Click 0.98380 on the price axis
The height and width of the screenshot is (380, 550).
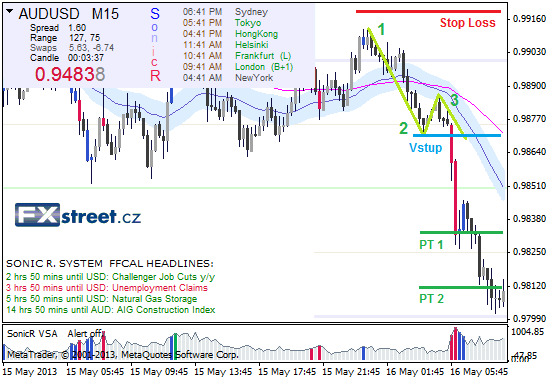[529, 219]
